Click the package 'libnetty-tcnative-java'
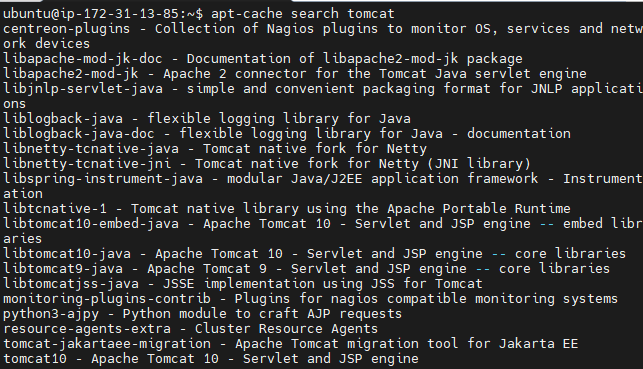The image size is (643, 369). [91, 149]
